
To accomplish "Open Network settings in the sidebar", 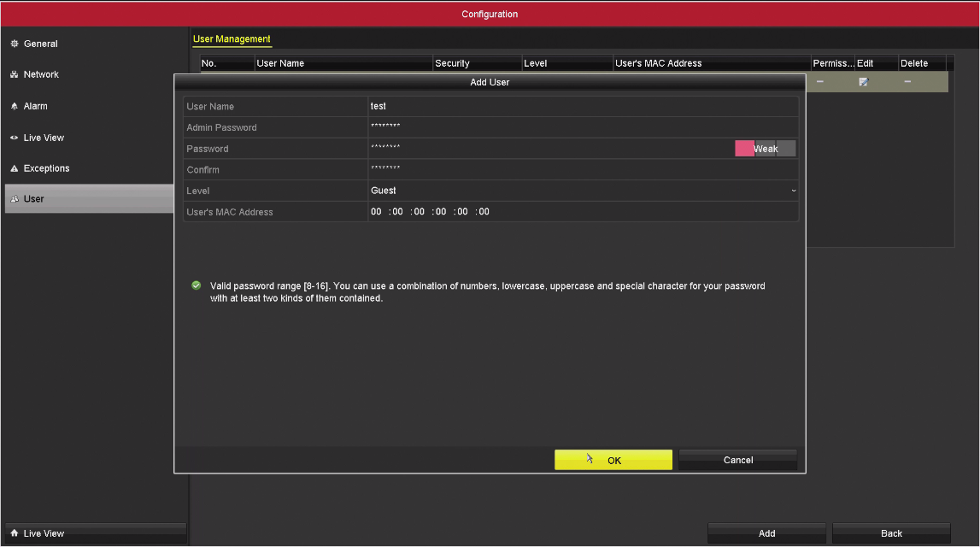I will 41,74.
